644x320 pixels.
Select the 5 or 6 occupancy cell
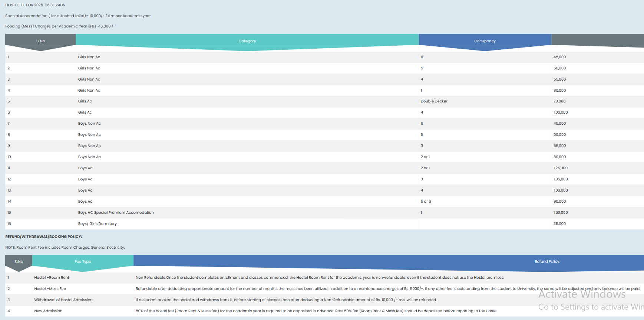(x=426, y=202)
